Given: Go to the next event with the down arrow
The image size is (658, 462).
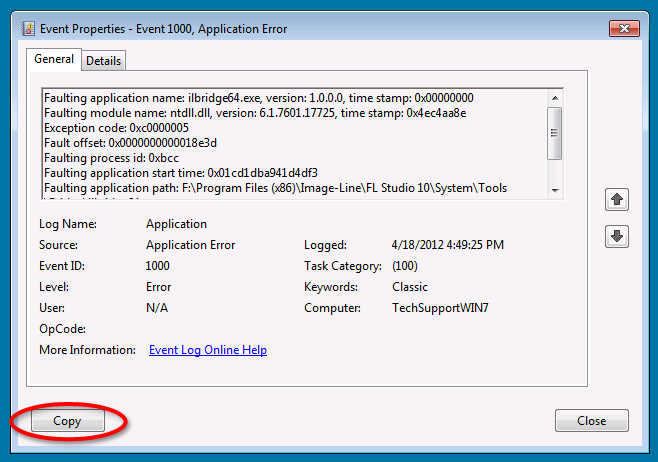Looking at the screenshot, I should (x=616, y=236).
